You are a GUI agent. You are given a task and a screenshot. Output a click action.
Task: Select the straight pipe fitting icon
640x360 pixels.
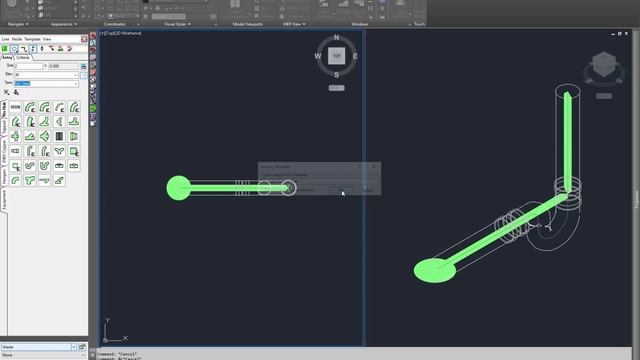tap(16, 107)
